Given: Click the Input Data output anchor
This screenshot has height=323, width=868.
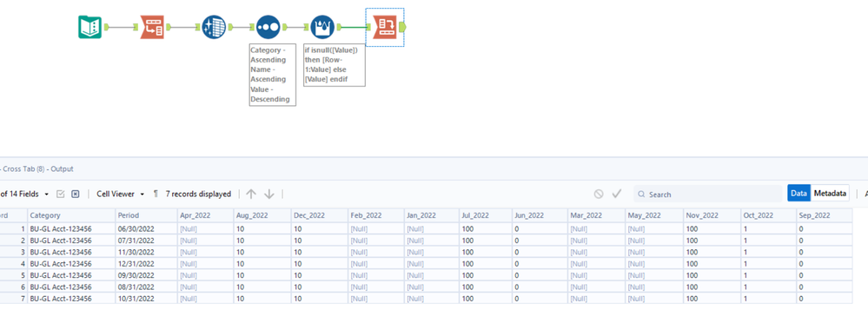Looking at the screenshot, I should click(x=108, y=27).
